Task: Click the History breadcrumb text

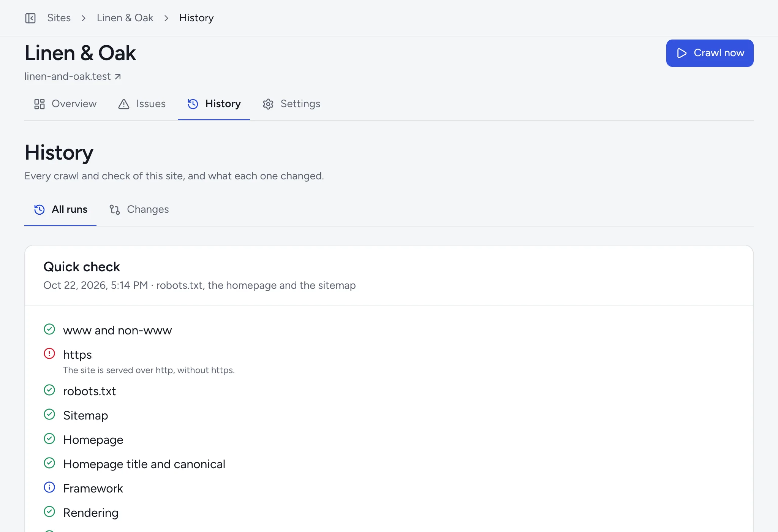Action: [196, 18]
